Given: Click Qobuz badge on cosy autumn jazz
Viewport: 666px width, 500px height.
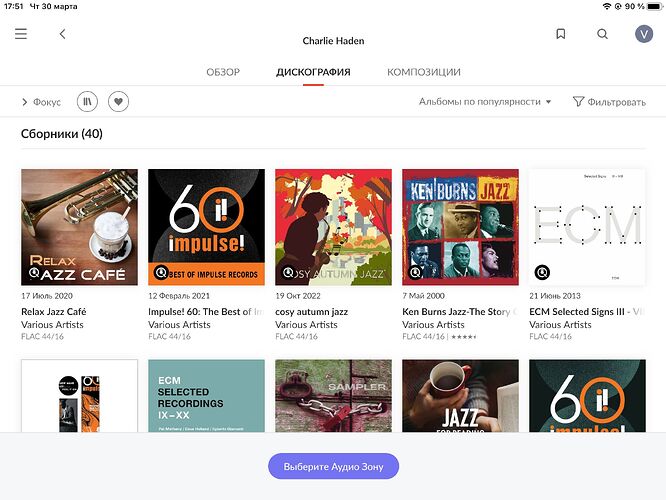Looking at the screenshot, I should [x=288, y=272].
